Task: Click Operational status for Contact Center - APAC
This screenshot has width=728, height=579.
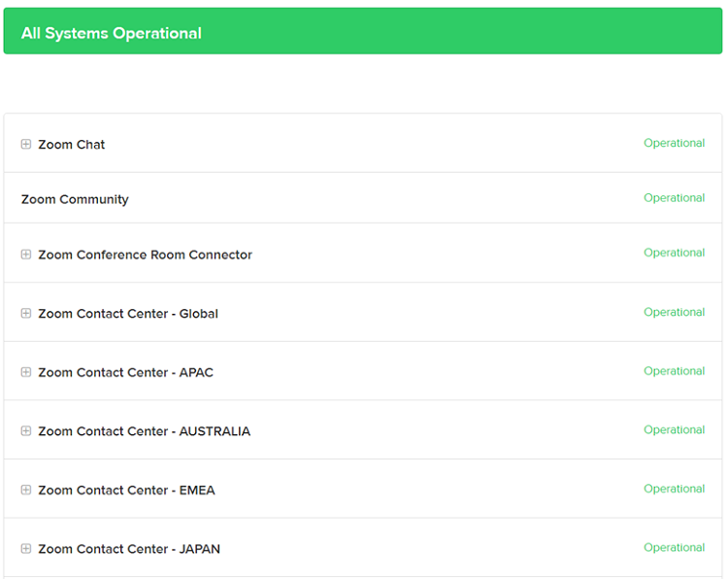Action: 674,371
